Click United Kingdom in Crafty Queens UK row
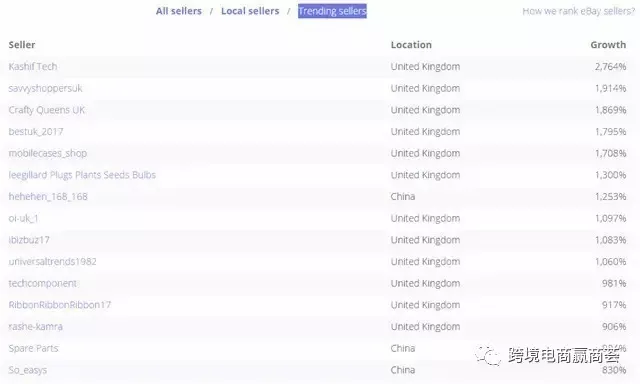Screen dimensions: 640x384 click(425, 110)
